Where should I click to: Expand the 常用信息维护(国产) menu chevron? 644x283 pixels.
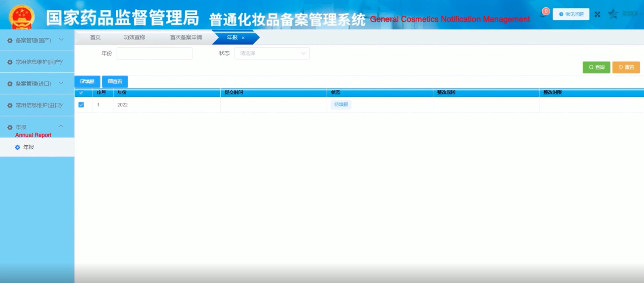click(x=61, y=61)
